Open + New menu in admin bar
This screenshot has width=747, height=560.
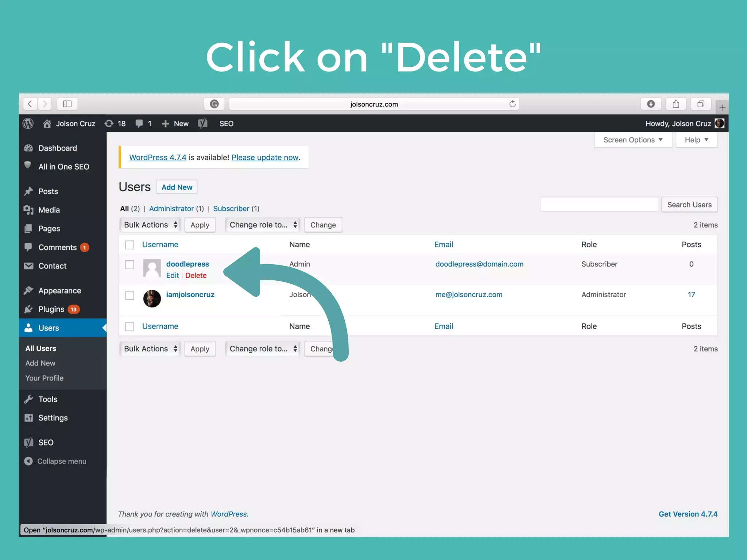pos(175,124)
